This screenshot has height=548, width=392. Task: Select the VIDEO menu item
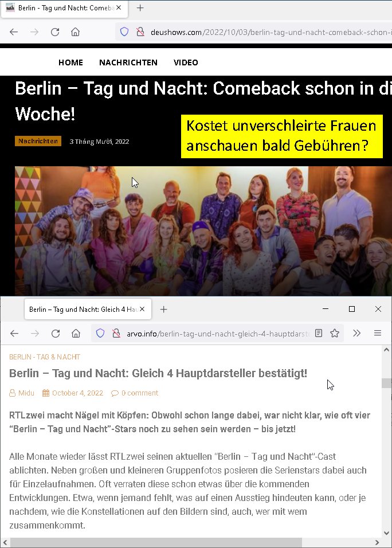point(186,62)
